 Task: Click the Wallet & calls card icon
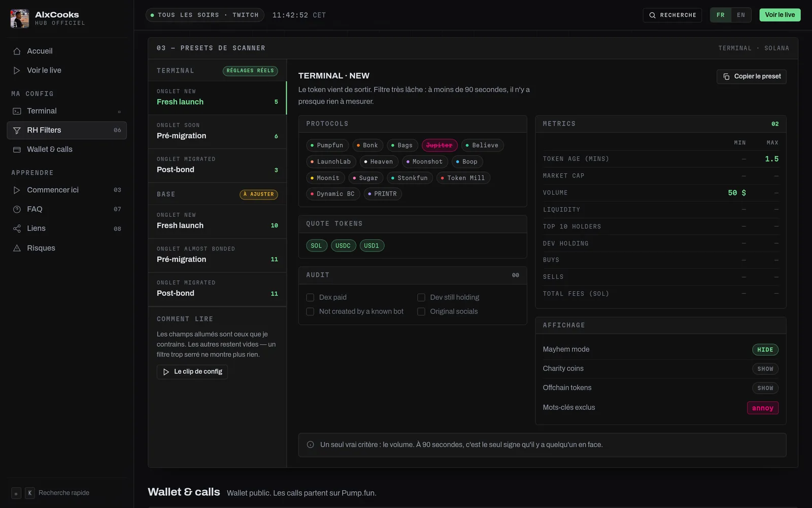[x=17, y=150]
